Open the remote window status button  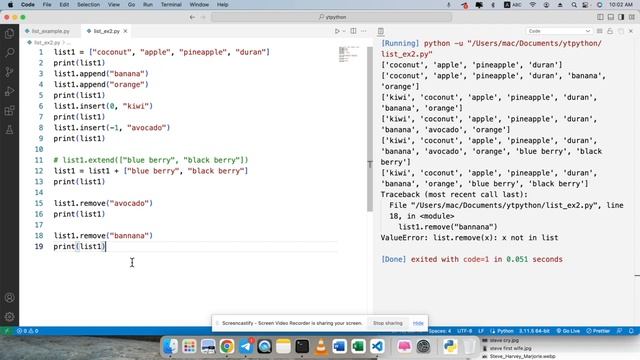[x=6, y=331]
